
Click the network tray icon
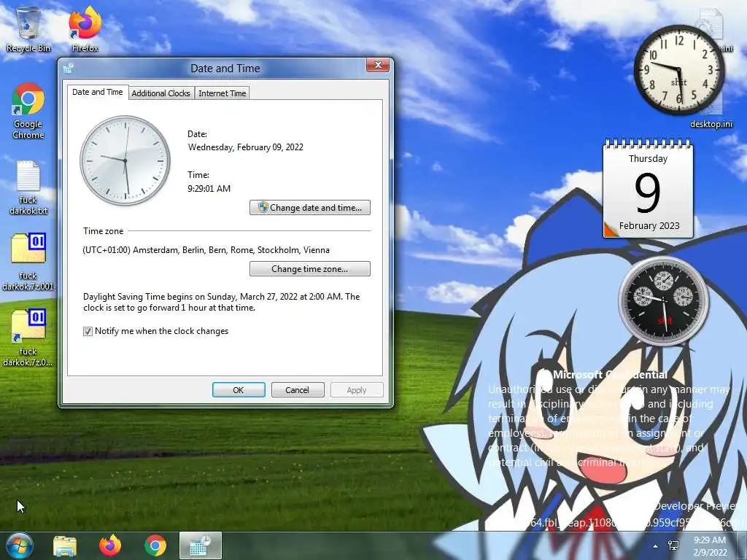(673, 545)
